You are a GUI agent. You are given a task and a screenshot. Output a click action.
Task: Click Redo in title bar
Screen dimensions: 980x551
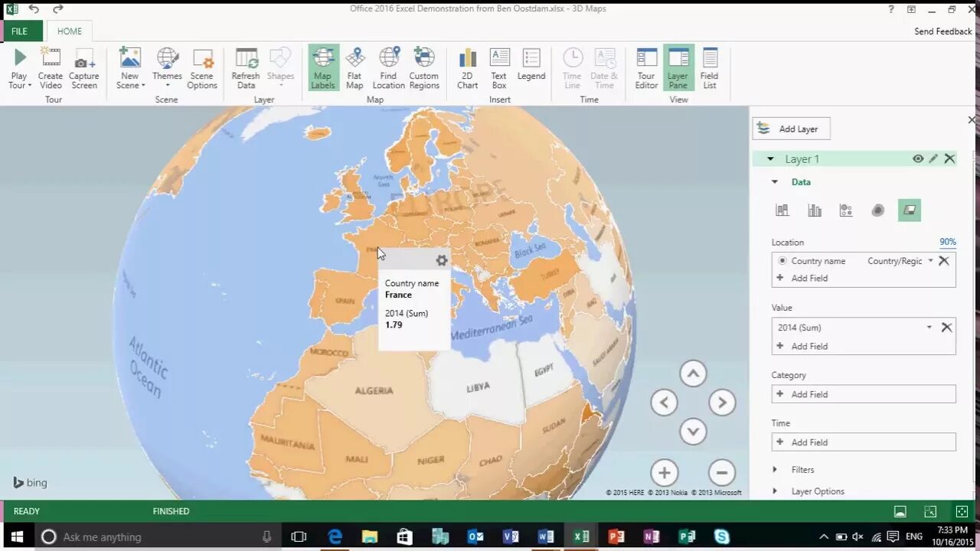58,9
